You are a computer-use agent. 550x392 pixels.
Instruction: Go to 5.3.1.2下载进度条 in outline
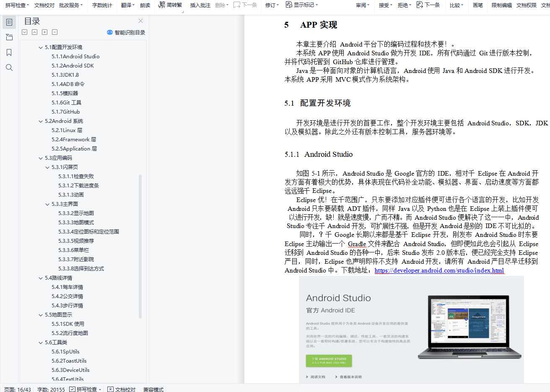[79, 186]
